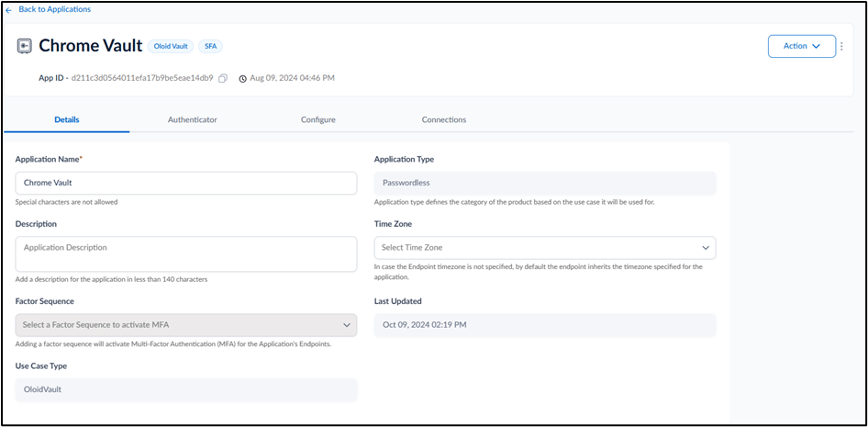868x427 pixels.
Task: Click the Description label
Action: tap(36, 224)
